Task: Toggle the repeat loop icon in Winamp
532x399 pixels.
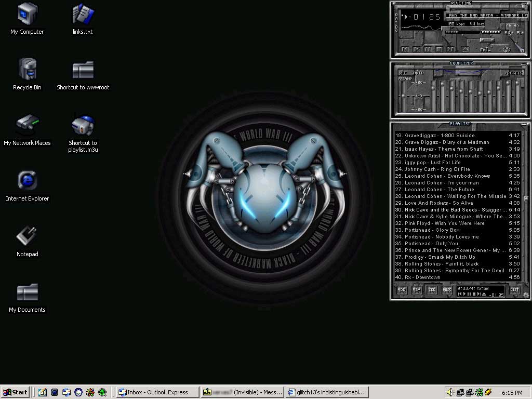Action: click(506, 49)
